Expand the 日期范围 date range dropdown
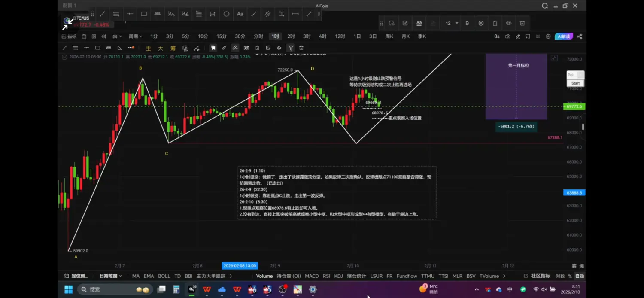Screen dimensions: 644x298 (110, 276)
